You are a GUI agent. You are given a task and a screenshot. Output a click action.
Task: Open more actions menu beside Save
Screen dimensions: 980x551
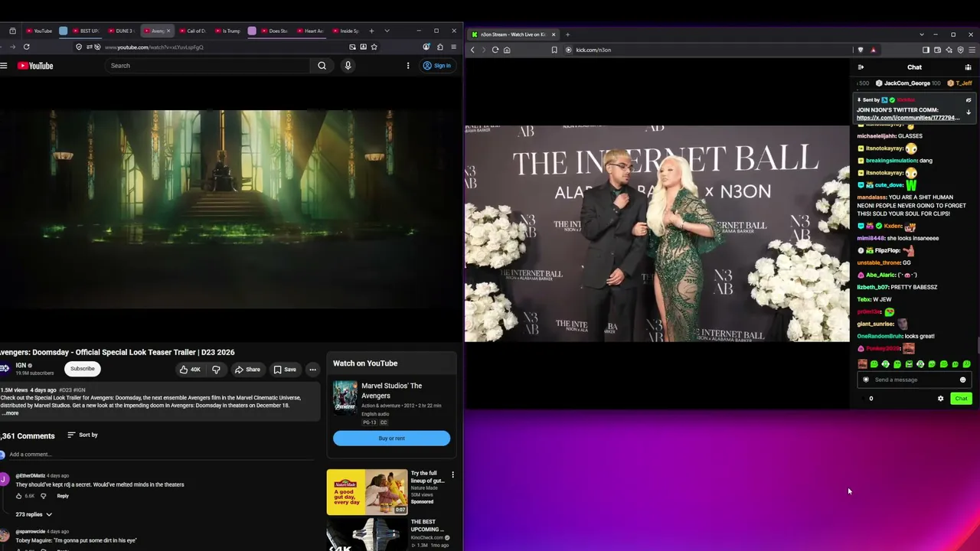click(312, 370)
